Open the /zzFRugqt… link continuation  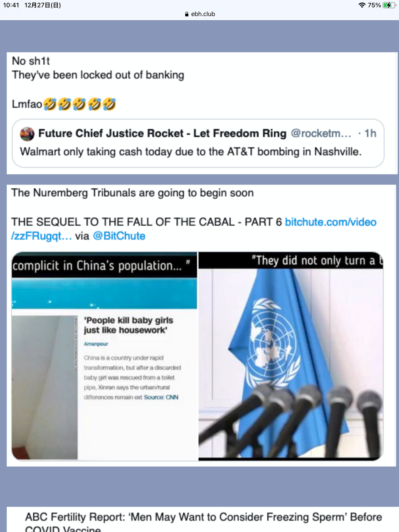click(42, 236)
